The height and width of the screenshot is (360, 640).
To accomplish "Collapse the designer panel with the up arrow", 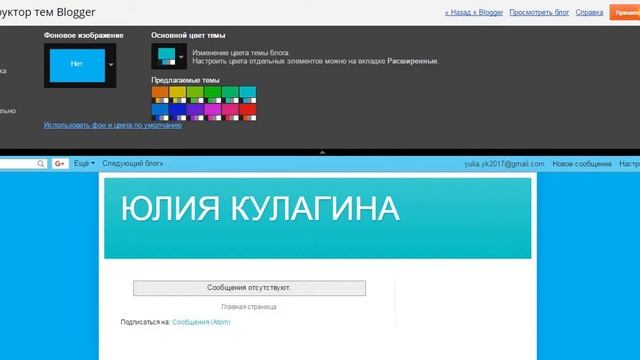I will 322,152.
